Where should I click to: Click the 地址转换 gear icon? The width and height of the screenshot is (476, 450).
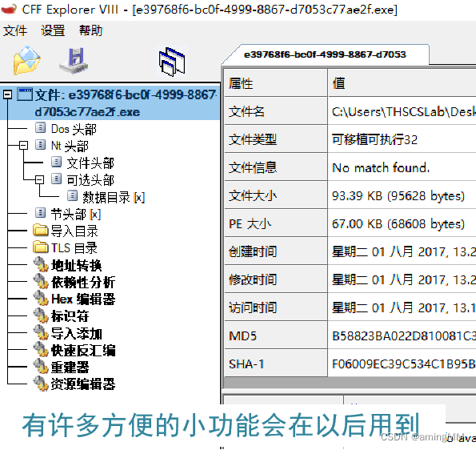(x=41, y=264)
